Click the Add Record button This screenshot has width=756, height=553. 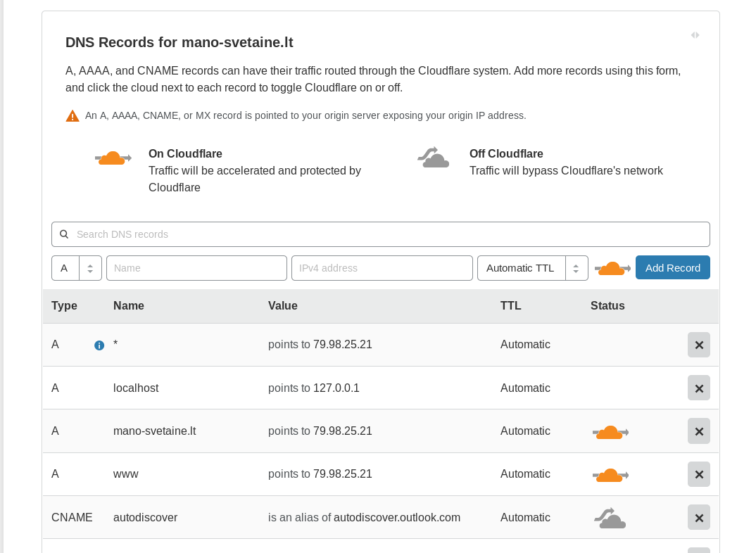pos(672,268)
